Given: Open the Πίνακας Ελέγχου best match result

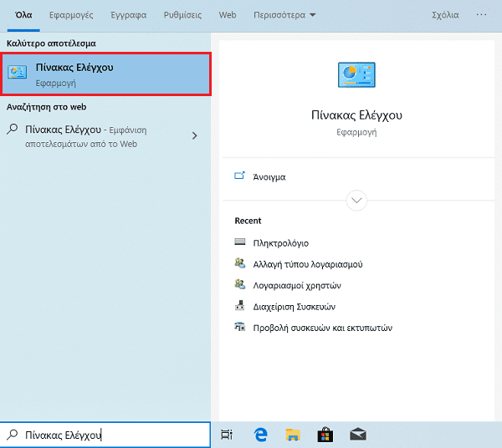Looking at the screenshot, I should [x=105, y=74].
